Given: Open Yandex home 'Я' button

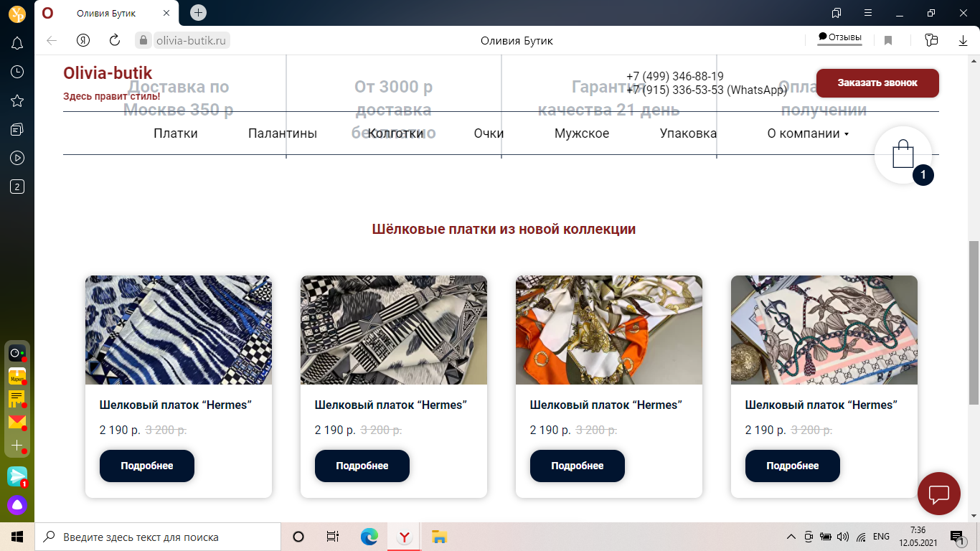Looking at the screenshot, I should tap(83, 41).
